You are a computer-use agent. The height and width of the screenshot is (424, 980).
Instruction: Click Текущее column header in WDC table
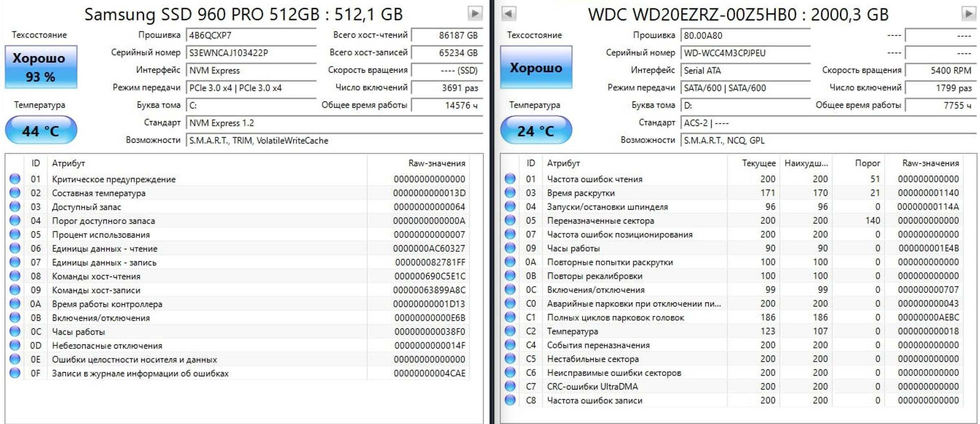coord(754,163)
